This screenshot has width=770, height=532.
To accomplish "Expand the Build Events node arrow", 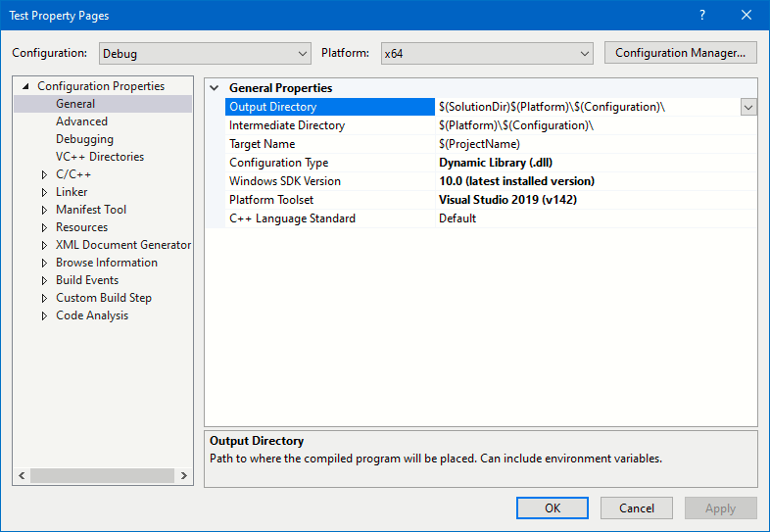I will tap(44, 280).
